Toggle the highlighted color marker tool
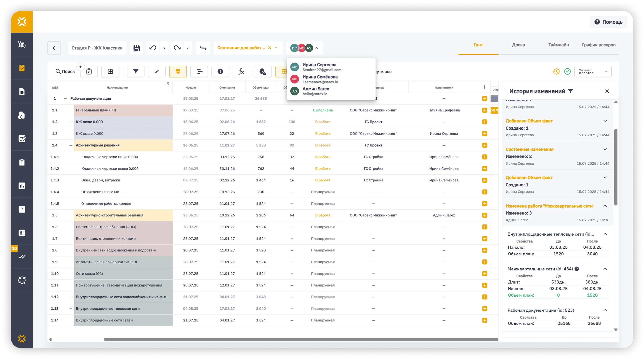Viewport: 644px width, 359px height. click(x=178, y=71)
